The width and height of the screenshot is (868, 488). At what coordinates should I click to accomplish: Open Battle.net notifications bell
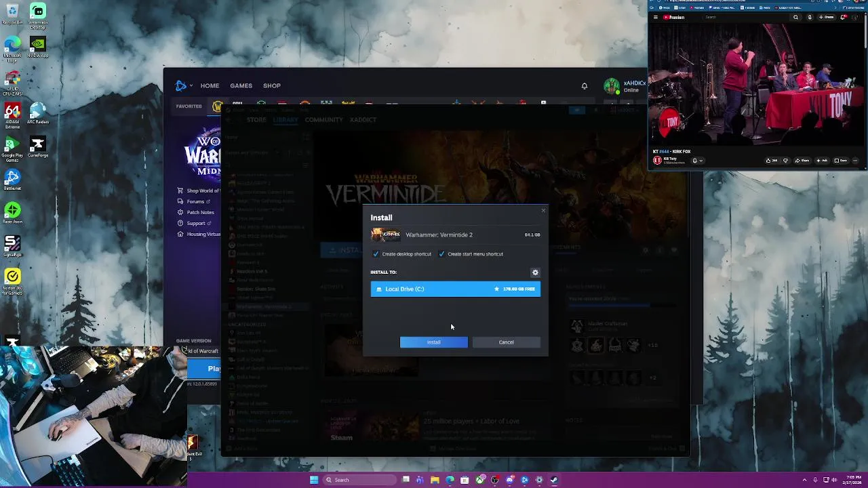pyautogui.click(x=585, y=86)
